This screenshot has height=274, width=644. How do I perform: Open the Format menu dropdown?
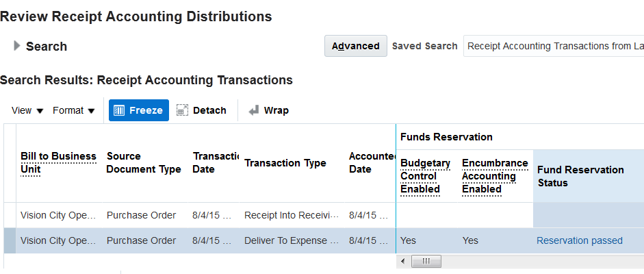[74, 110]
